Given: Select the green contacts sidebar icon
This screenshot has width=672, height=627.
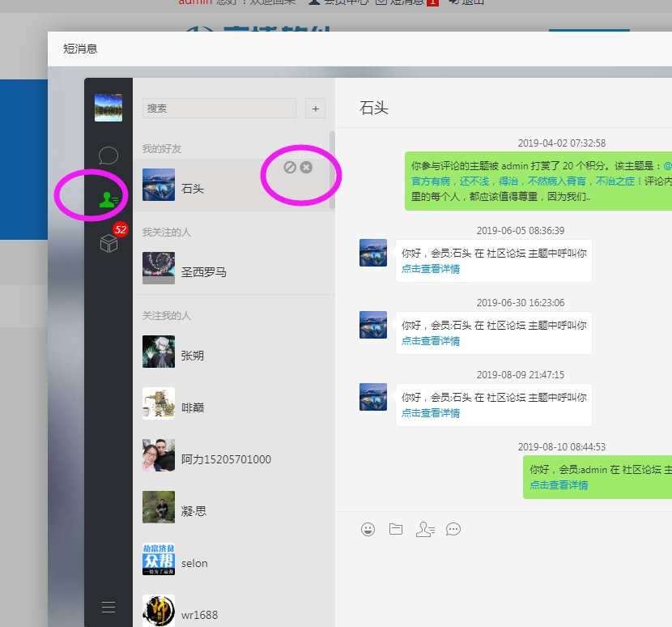Looking at the screenshot, I should pyautogui.click(x=108, y=199).
